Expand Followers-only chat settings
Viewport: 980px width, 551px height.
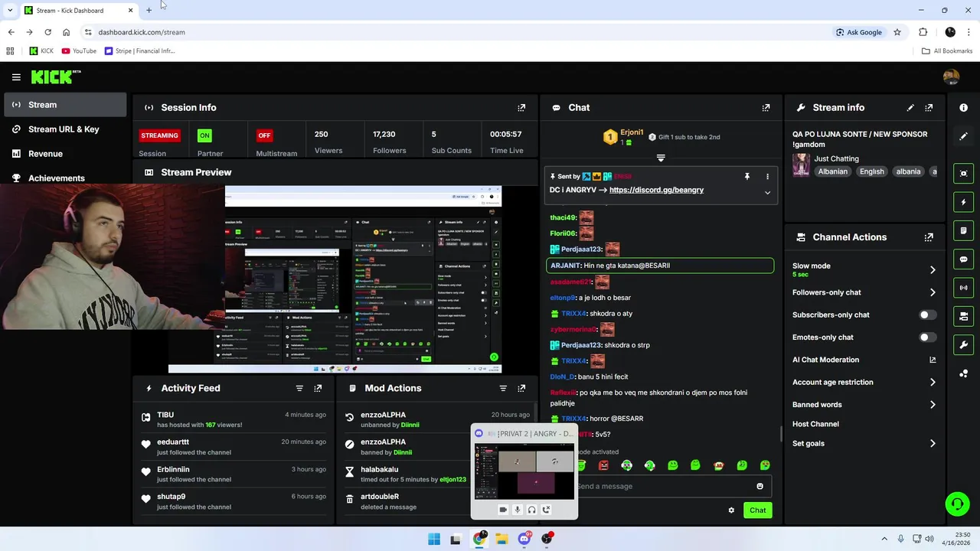tap(933, 292)
